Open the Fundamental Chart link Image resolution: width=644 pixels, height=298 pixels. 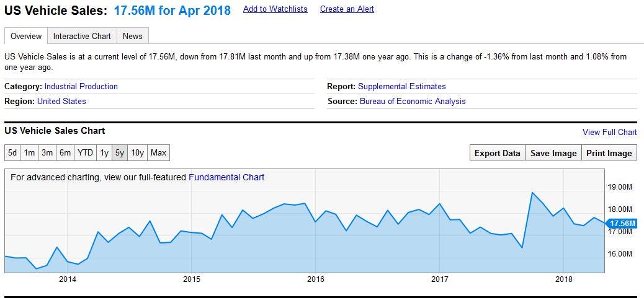click(x=226, y=177)
